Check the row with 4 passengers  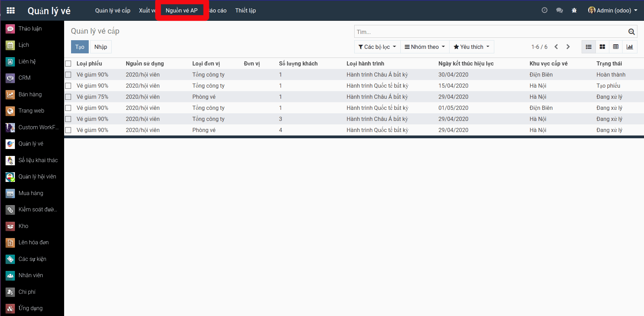(x=68, y=130)
